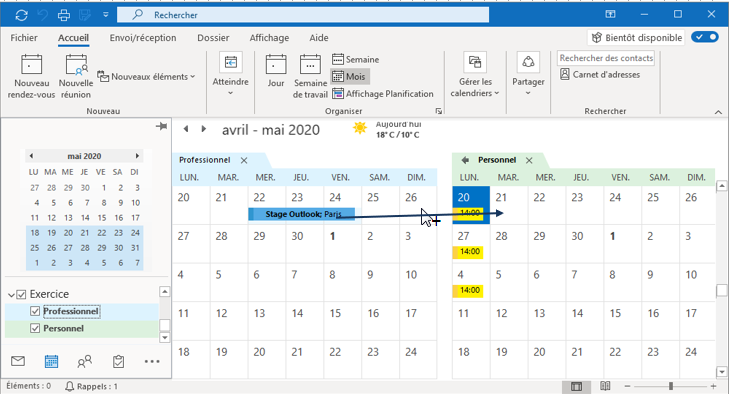Click the zoom slider handle
Screen dimensions: 730x394
point(671,386)
